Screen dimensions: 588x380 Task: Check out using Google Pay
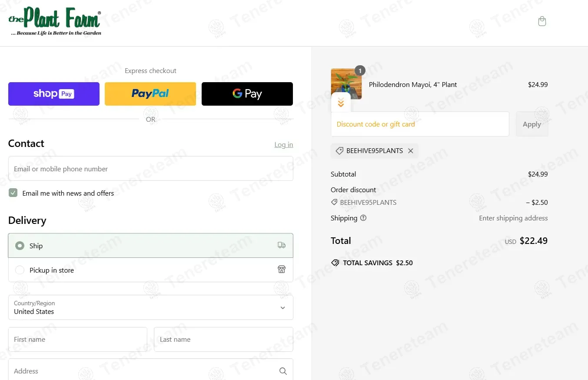pyautogui.click(x=247, y=94)
